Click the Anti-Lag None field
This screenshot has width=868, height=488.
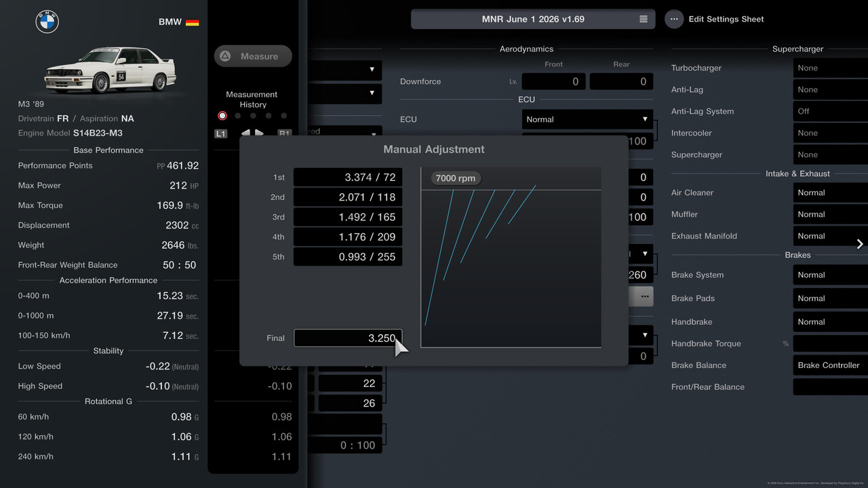[x=831, y=89]
